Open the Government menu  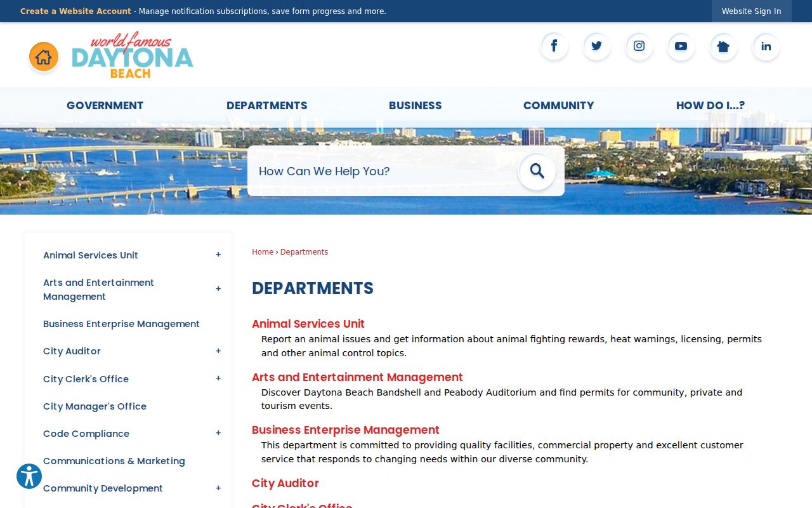(x=105, y=105)
